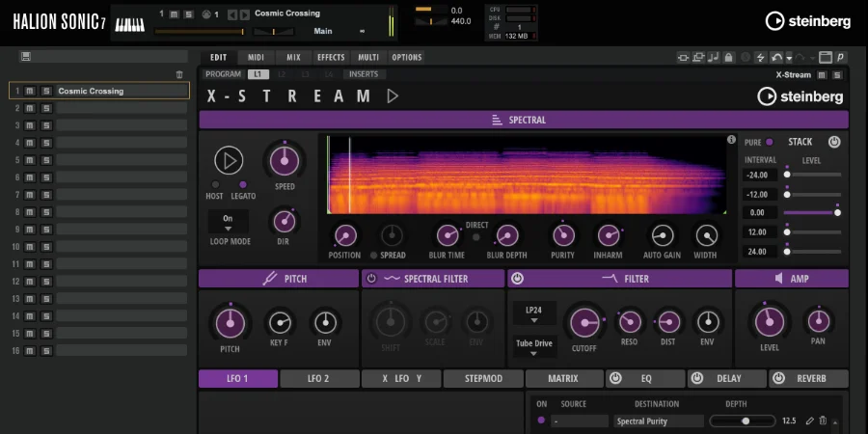Open the EDIT tab

click(219, 57)
